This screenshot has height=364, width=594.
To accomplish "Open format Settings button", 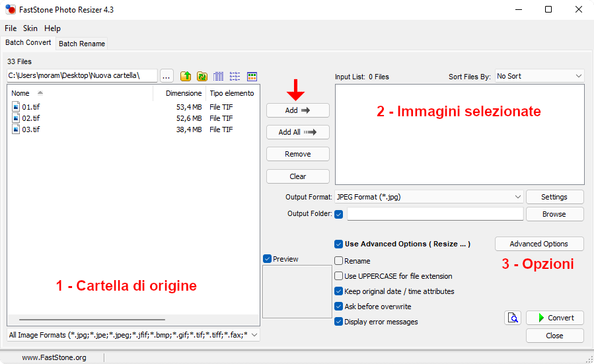I will pos(554,197).
